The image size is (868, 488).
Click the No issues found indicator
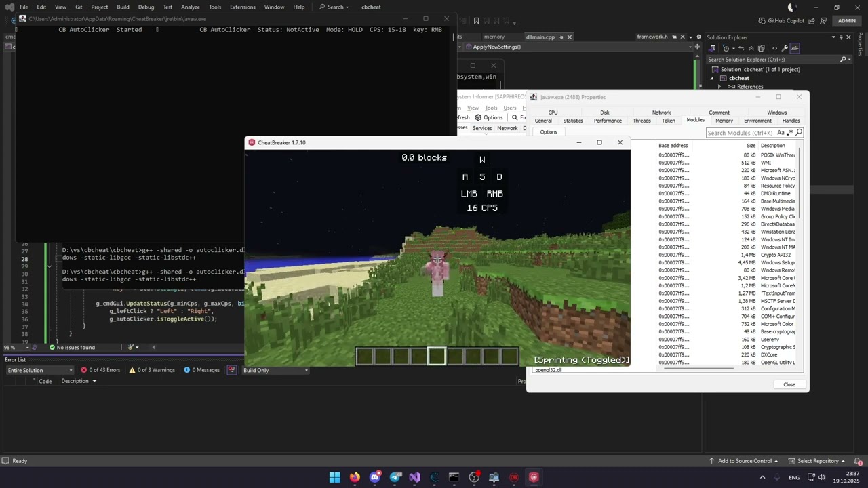[72, 348]
